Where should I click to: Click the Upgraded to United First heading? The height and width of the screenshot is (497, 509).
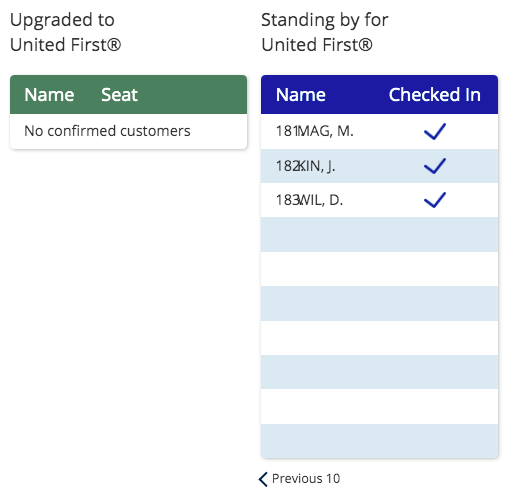(x=65, y=32)
